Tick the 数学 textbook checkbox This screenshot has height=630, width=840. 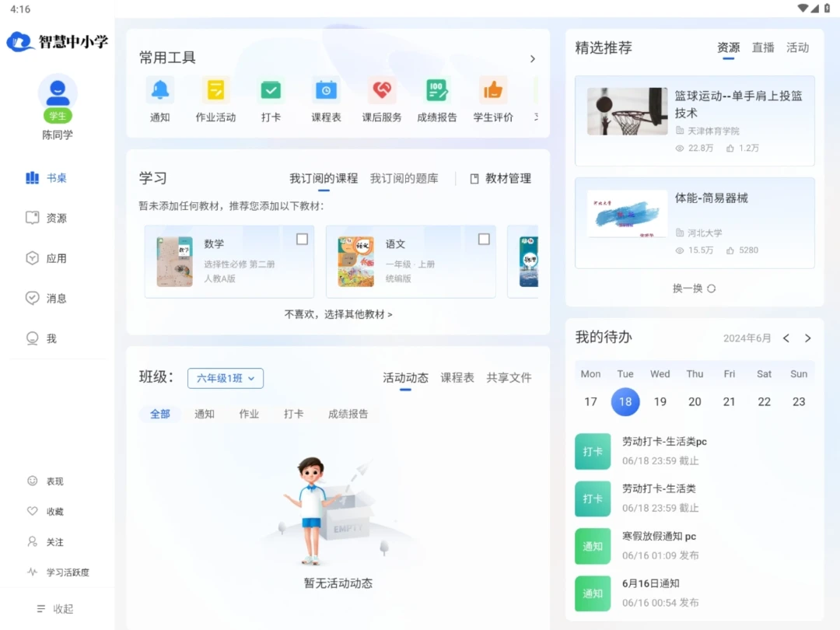(x=302, y=239)
